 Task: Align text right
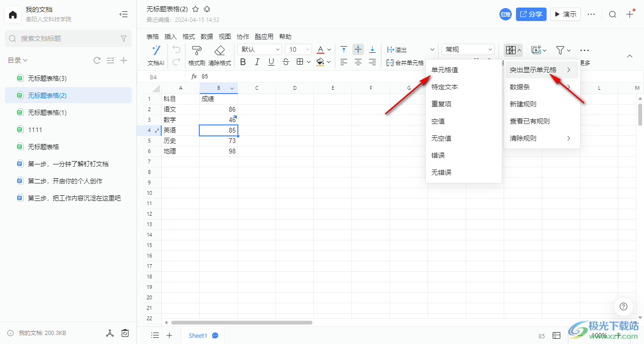point(372,62)
